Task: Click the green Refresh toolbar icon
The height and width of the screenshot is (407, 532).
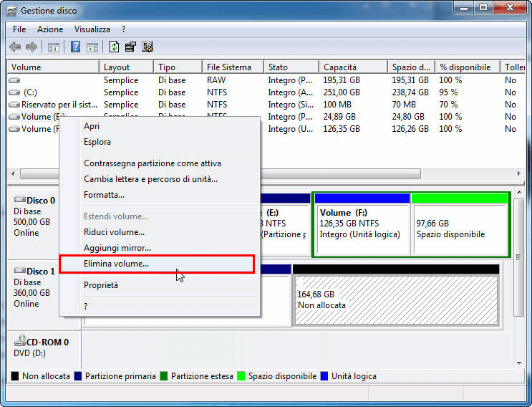Action: tap(114, 47)
